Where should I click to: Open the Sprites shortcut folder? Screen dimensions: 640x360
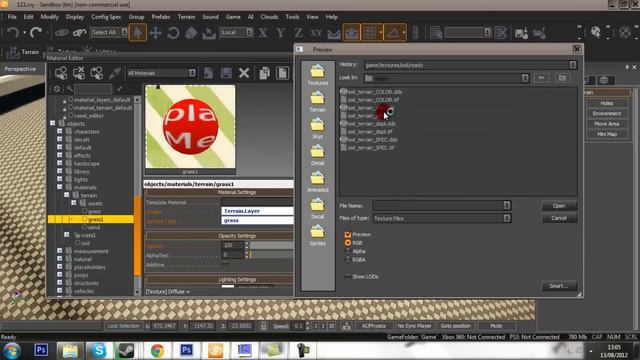coord(318,236)
